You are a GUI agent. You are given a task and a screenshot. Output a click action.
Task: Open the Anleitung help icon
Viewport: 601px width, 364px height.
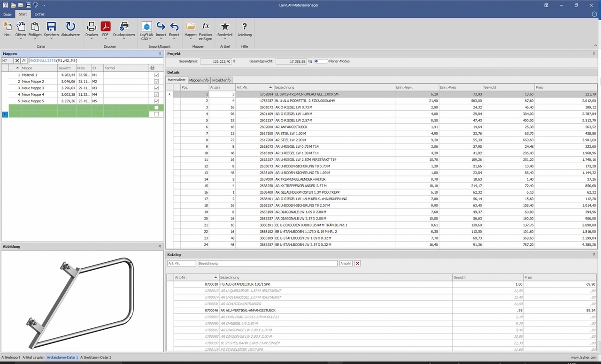coord(245,27)
